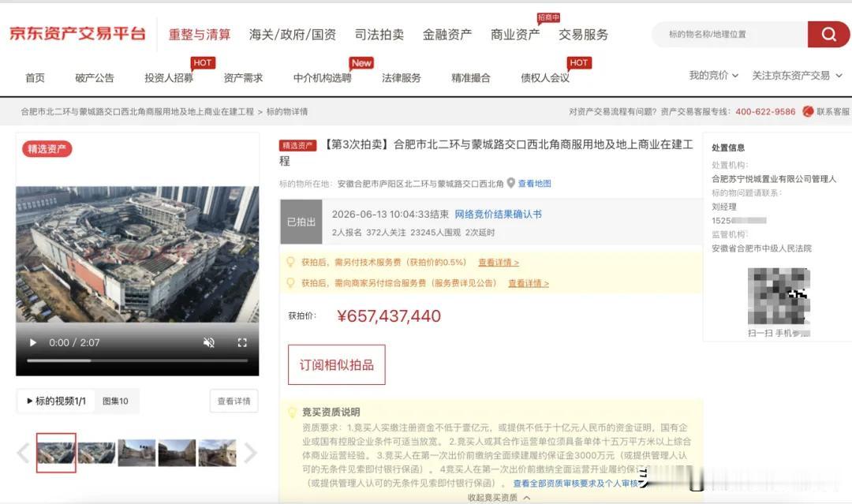852x504 pixels.
Task: Click the map pin icon near 查看地图
Action: (510, 183)
